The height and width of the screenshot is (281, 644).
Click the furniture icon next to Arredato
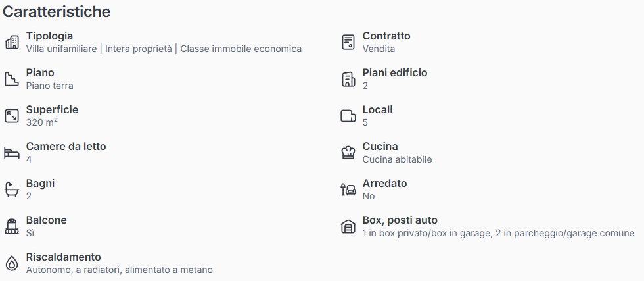348,190
